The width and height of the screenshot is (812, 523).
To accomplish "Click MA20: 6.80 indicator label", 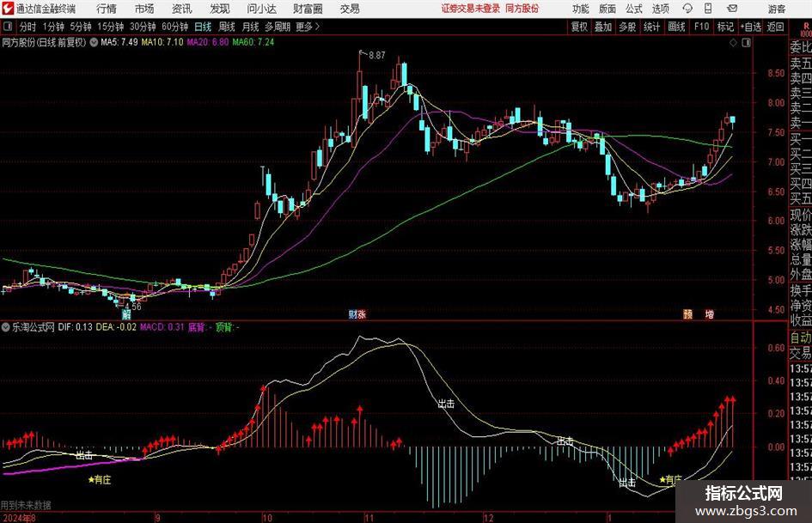I will pos(208,42).
